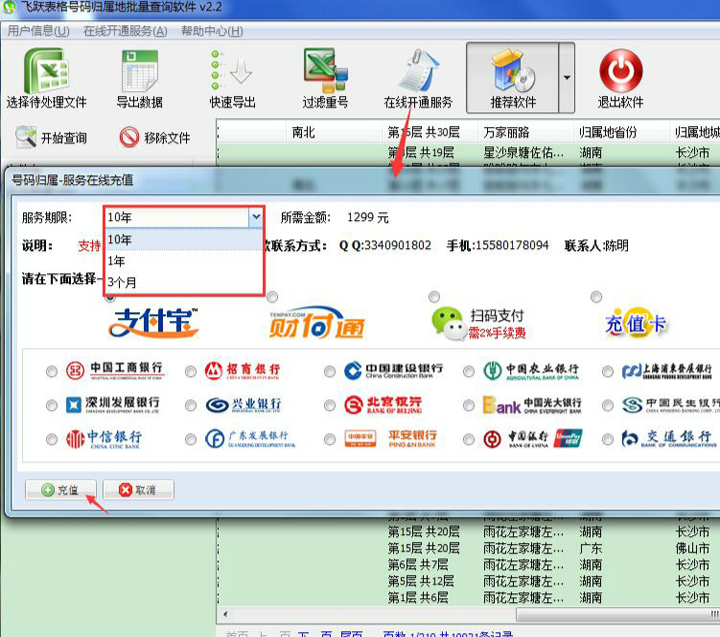This screenshot has height=637, width=720.
Task: Click the 兴业银行 bank logo
Action: click(243, 405)
